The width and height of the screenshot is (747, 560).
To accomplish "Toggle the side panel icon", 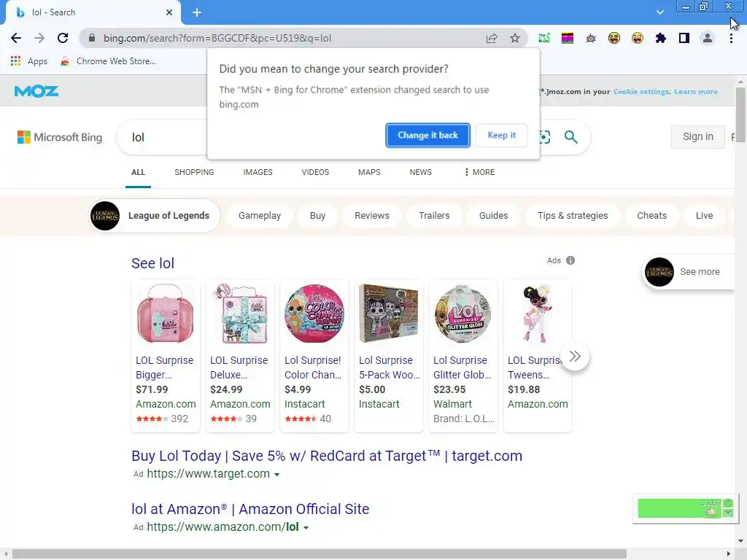I will [x=684, y=38].
